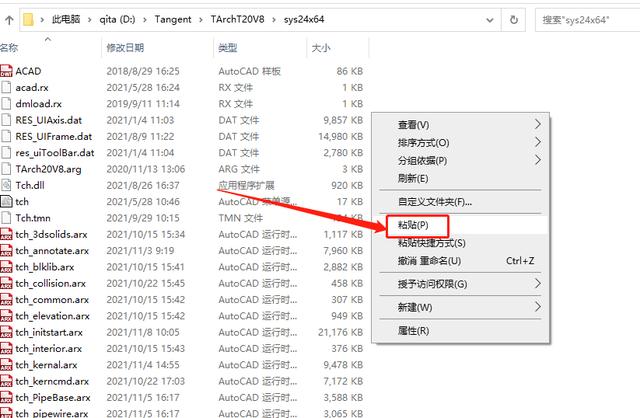Click the tch_interior.arx file icon

(x=6, y=349)
